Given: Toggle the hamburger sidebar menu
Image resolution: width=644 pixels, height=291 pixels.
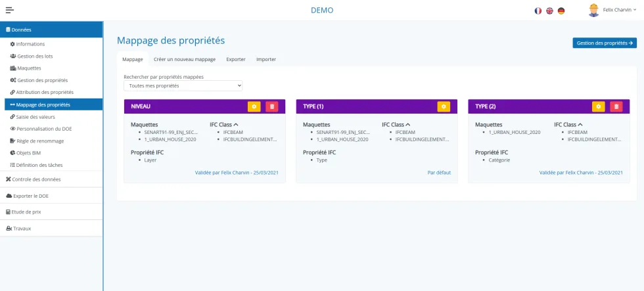Looking at the screenshot, I should pos(10,11).
